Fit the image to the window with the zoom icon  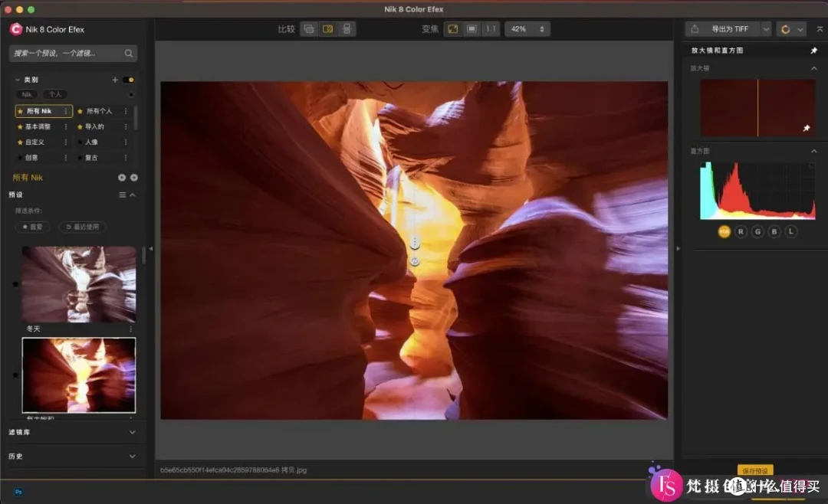(452, 29)
